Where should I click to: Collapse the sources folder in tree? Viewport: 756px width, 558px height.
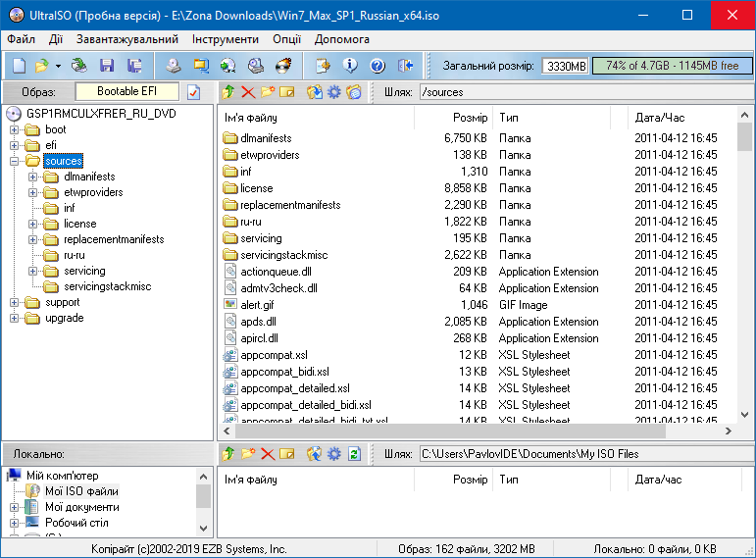pos(14,161)
